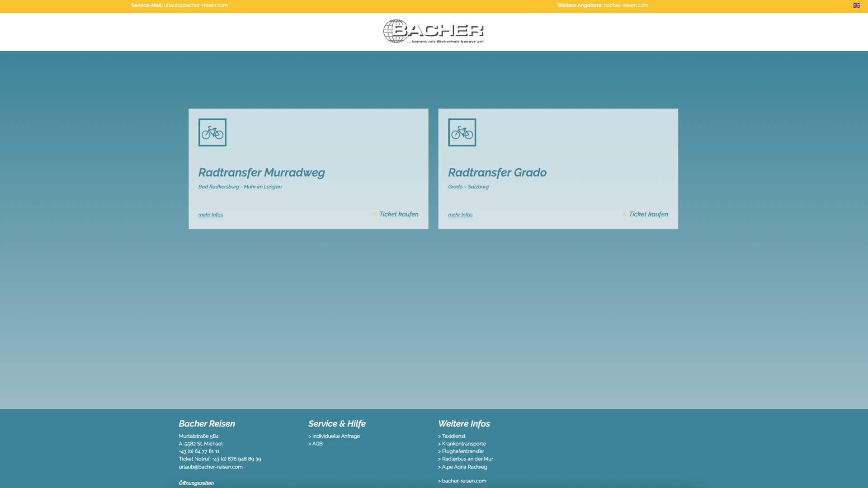Buy ticket for Radtransfer Grado
The height and width of the screenshot is (488, 868).
[645, 214]
